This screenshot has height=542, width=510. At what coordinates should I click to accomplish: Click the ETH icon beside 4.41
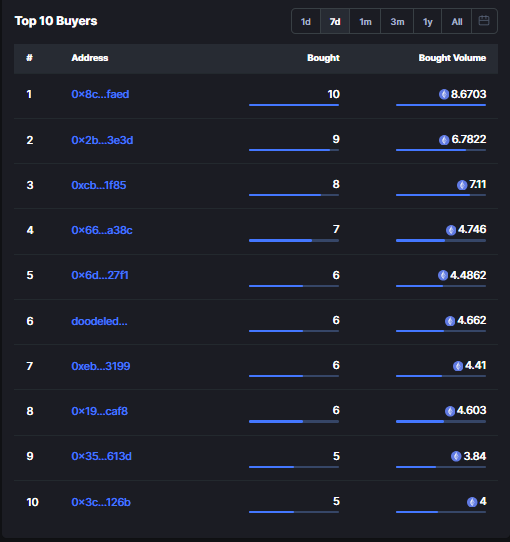click(x=458, y=366)
